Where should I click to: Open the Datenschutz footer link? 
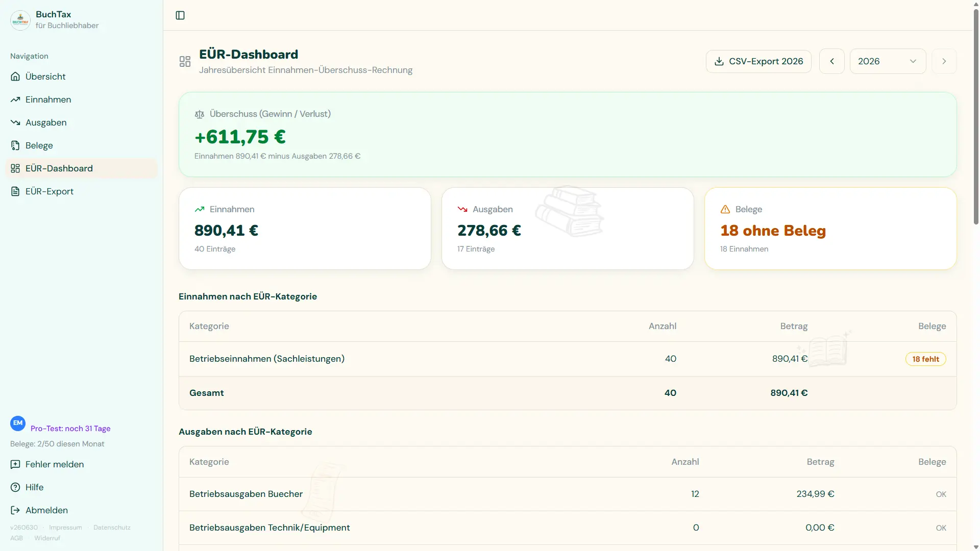[x=112, y=528]
